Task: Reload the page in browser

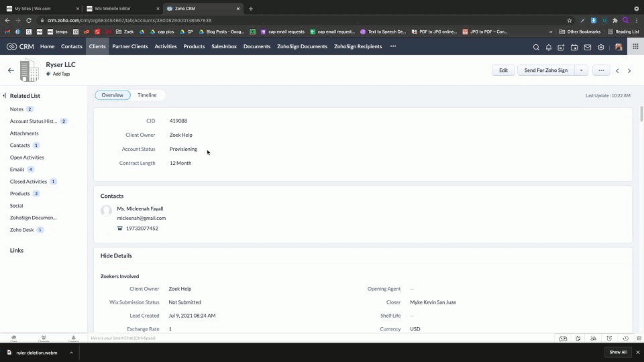Action: (29, 21)
